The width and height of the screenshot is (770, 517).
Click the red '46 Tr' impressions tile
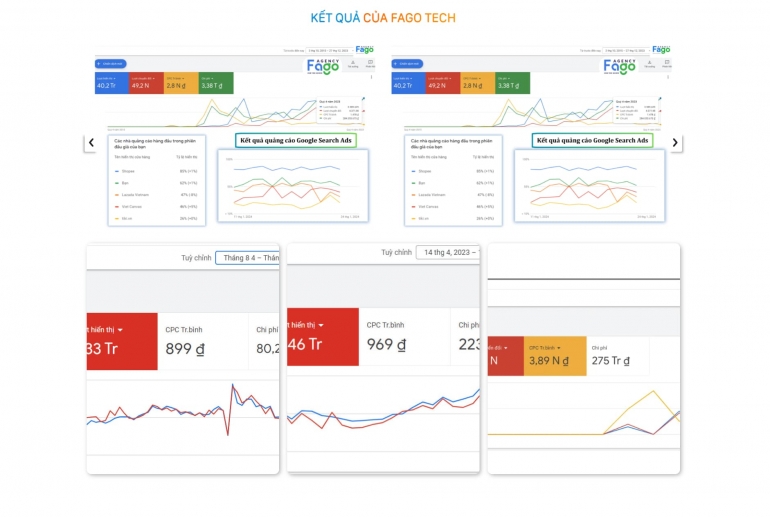pos(323,337)
